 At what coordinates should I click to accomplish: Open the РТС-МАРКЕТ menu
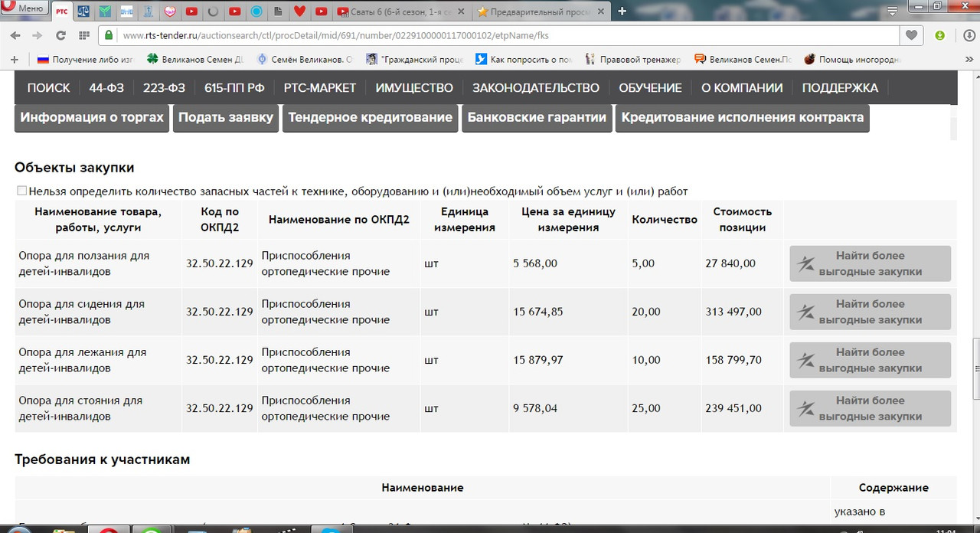click(x=320, y=87)
